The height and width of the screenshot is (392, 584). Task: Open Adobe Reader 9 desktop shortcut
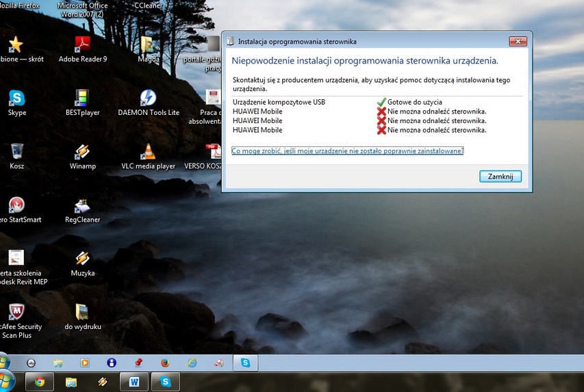pos(82,45)
